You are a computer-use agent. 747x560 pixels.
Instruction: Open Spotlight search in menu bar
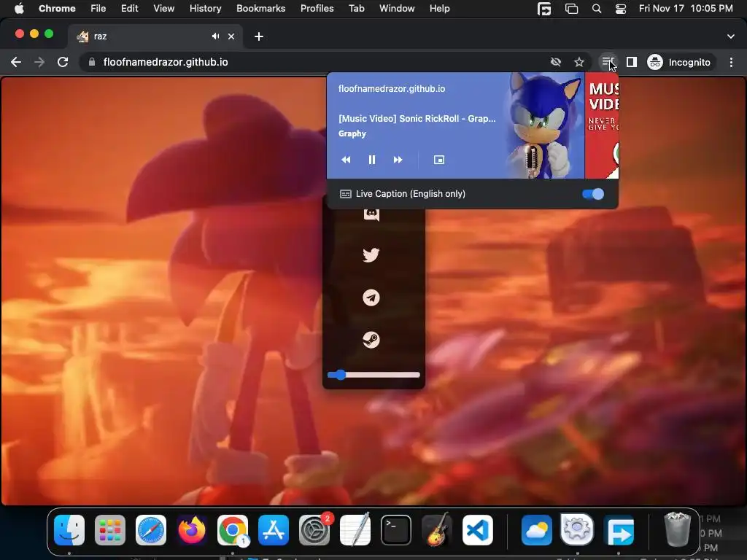coord(597,9)
